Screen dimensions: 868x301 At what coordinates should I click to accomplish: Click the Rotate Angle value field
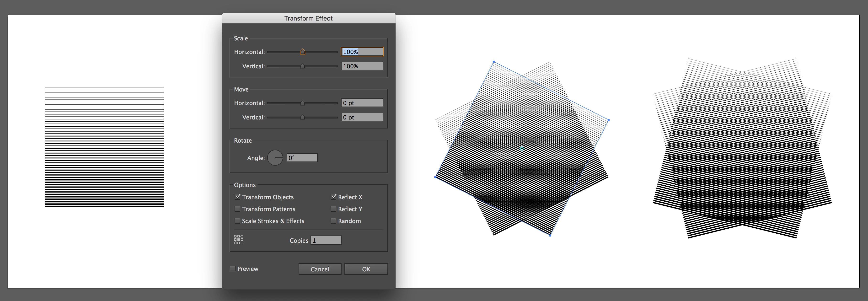[302, 158]
